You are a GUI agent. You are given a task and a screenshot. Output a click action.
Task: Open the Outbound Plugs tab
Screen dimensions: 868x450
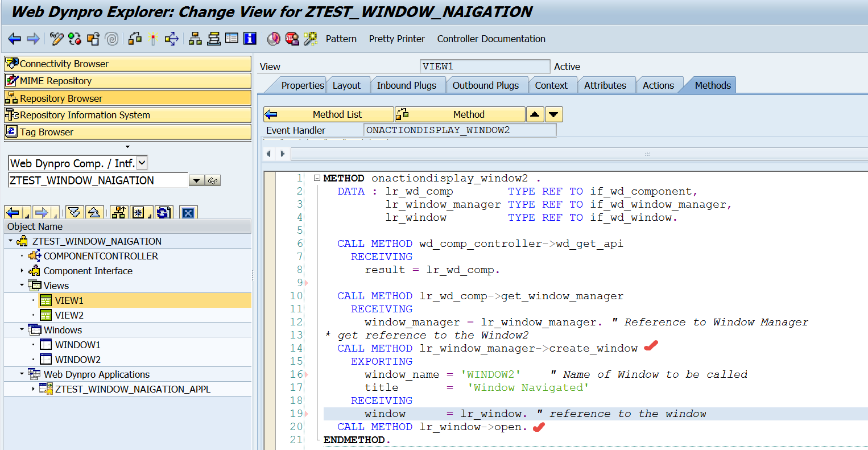coord(485,85)
